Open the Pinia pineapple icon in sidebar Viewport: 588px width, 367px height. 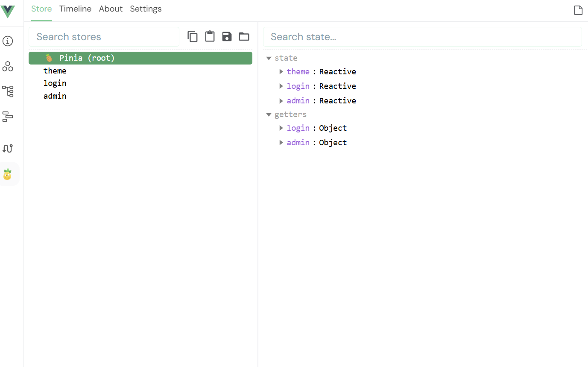pos(7,174)
